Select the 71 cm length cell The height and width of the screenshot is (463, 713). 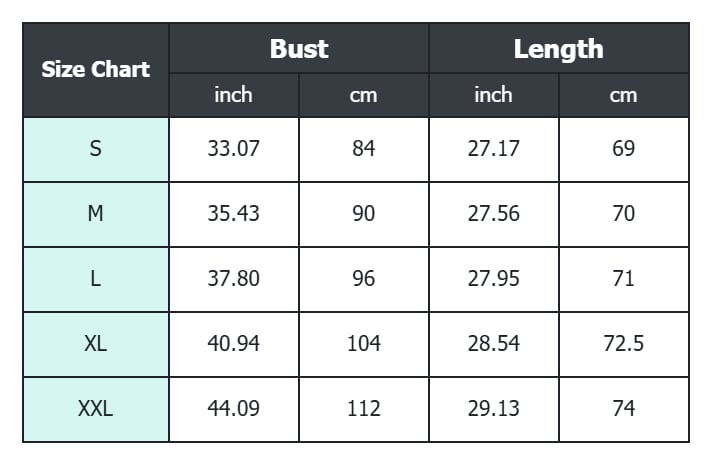623,279
